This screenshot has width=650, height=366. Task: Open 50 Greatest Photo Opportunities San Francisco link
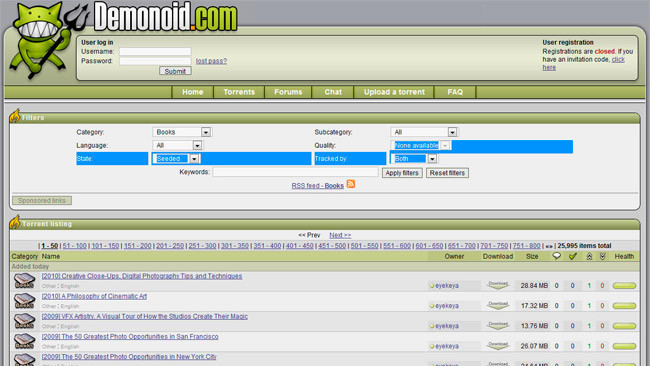130,337
